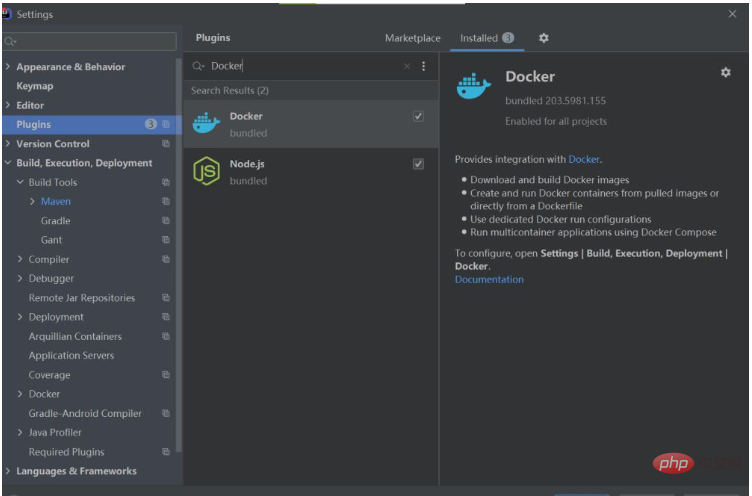The image size is (752, 496).
Task: Expand the Docker settings node
Action: [20, 394]
